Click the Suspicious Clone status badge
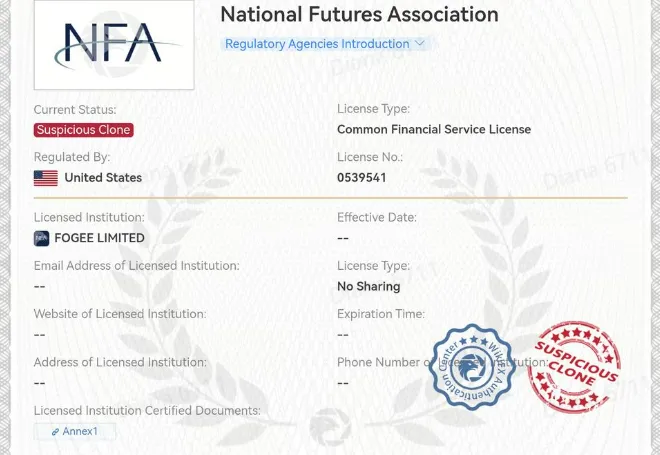The image size is (660, 455). click(x=84, y=130)
